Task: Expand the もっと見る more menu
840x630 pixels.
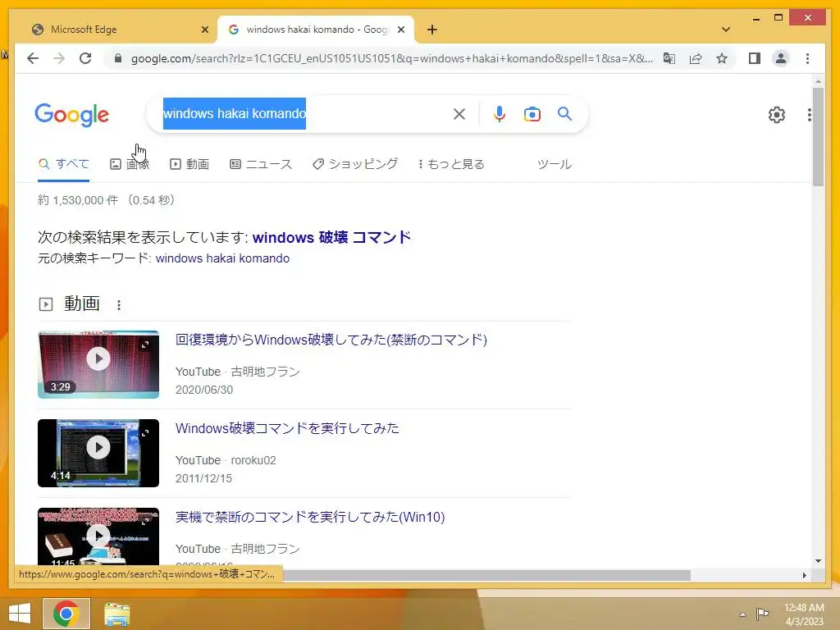Action: (451, 164)
